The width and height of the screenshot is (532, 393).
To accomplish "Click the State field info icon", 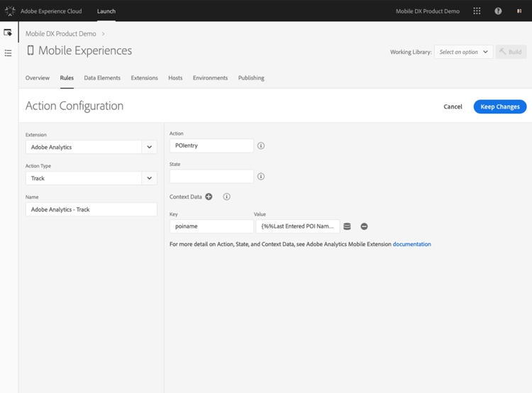I will click(261, 177).
